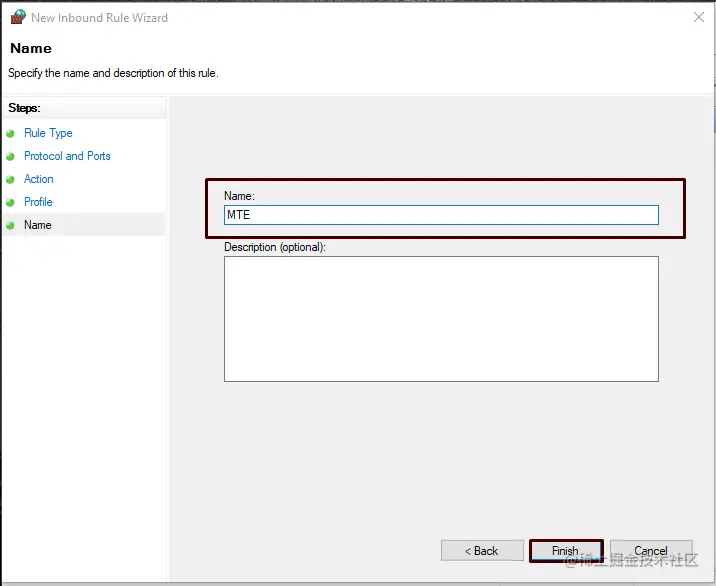Click the firewall wizard title bar icon

[x=18, y=17]
